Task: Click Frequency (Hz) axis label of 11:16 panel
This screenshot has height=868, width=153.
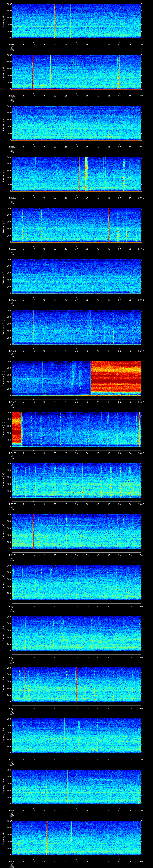Action: click(3, 21)
